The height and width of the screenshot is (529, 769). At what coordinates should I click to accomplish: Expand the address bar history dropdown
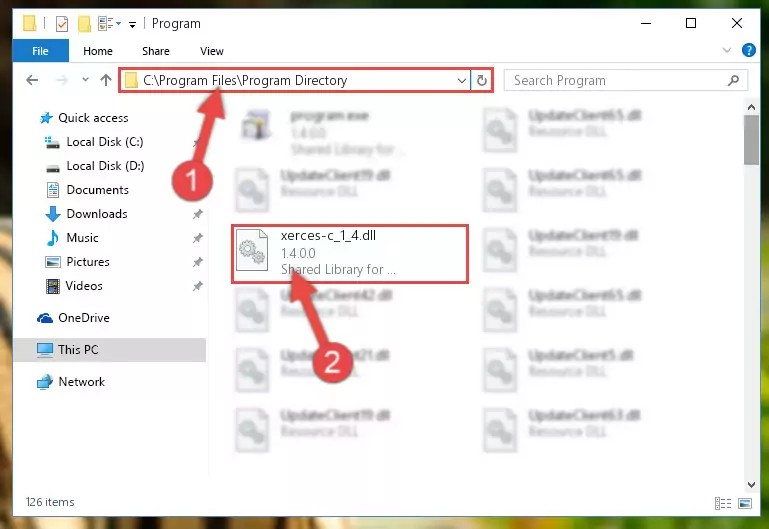click(x=461, y=80)
